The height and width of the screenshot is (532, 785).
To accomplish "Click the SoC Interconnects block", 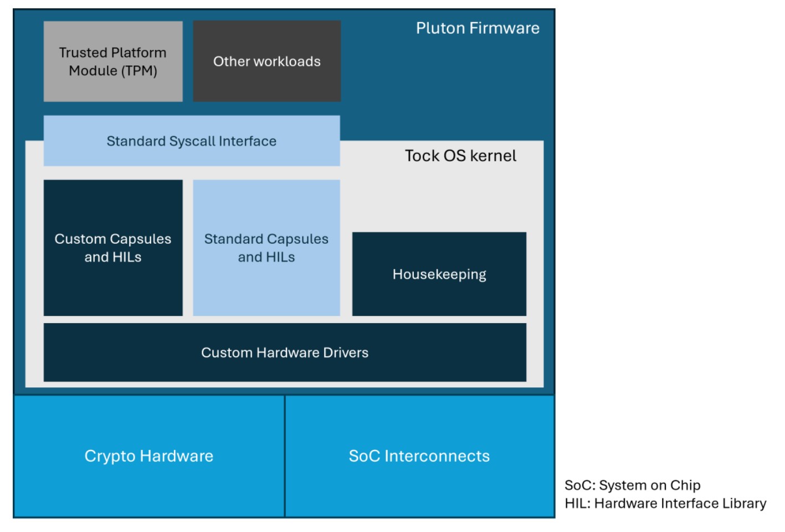I will [x=419, y=456].
